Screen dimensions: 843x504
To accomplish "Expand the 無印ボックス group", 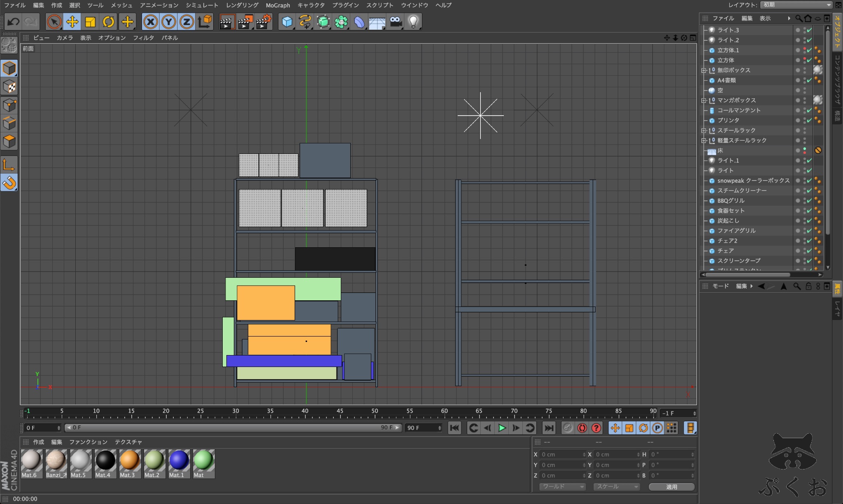I will 704,70.
